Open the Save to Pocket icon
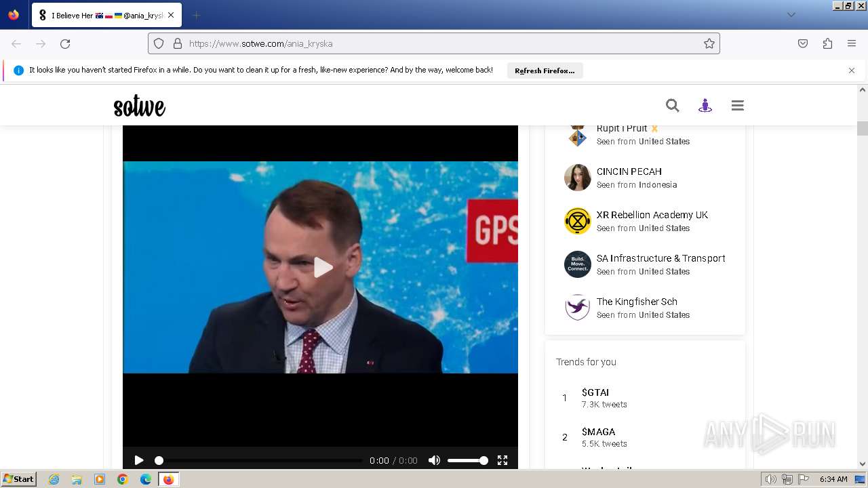 click(803, 43)
